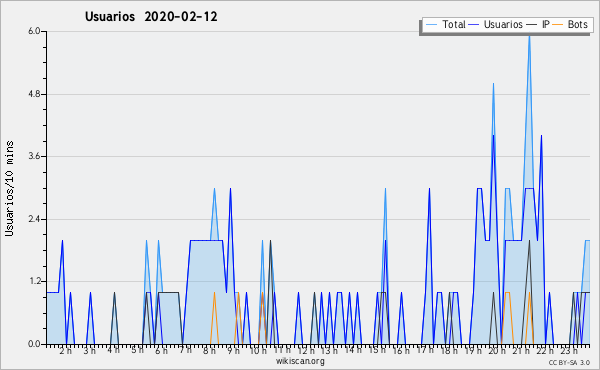Click the y-axis value '0.0'
600x370 pixels.
click(34, 344)
